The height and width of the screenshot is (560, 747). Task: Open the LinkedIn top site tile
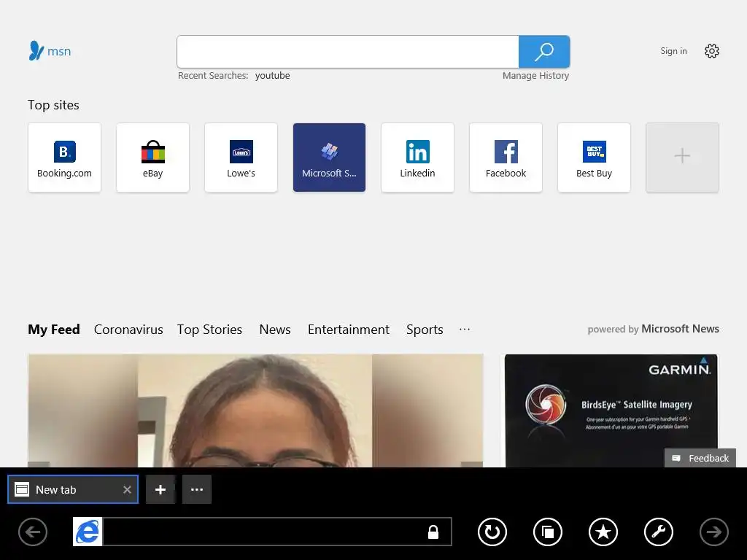point(417,157)
